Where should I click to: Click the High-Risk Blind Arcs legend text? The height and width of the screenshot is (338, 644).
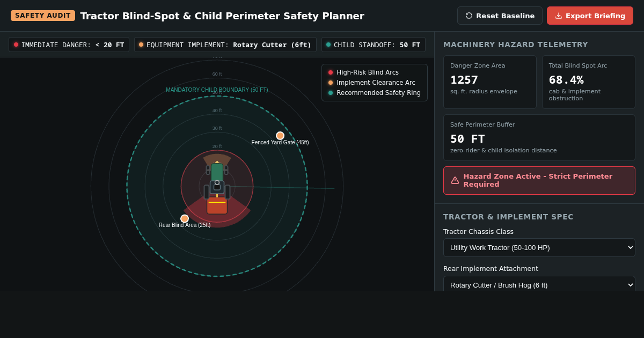tap(368, 72)
